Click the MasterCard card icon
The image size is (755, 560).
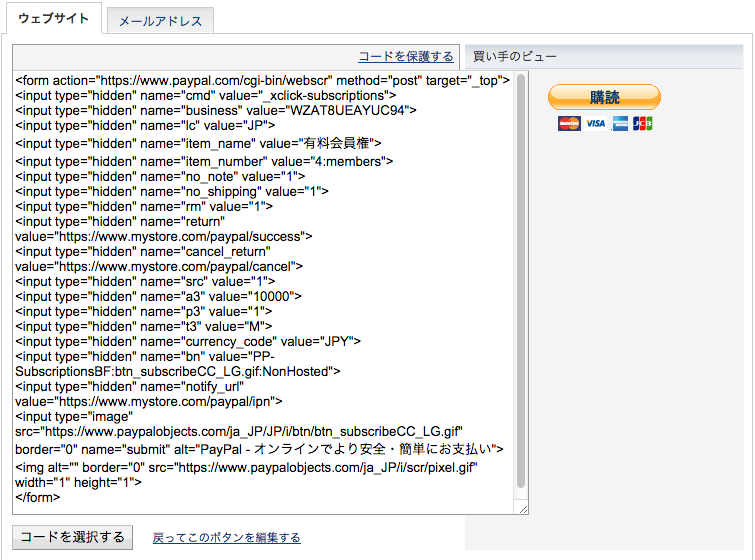click(569, 124)
